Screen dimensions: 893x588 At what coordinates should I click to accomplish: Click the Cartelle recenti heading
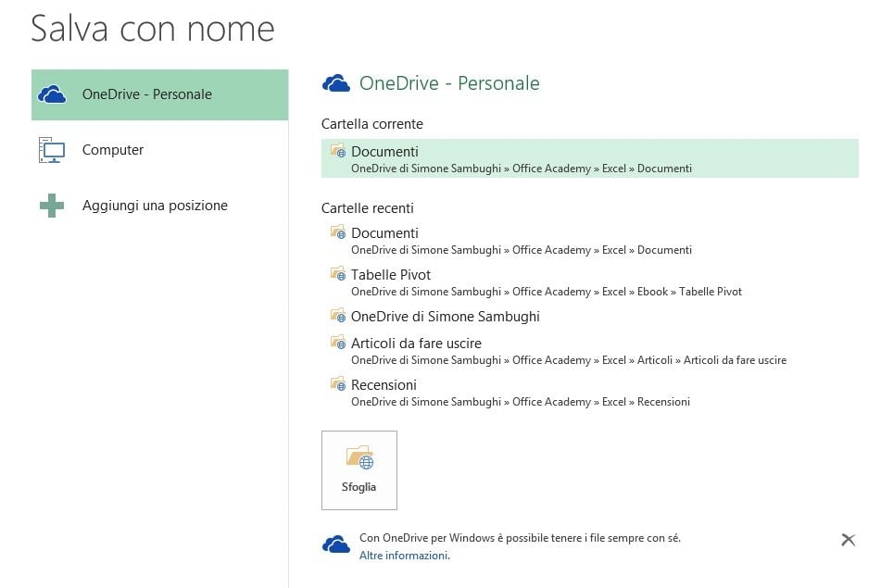368,208
